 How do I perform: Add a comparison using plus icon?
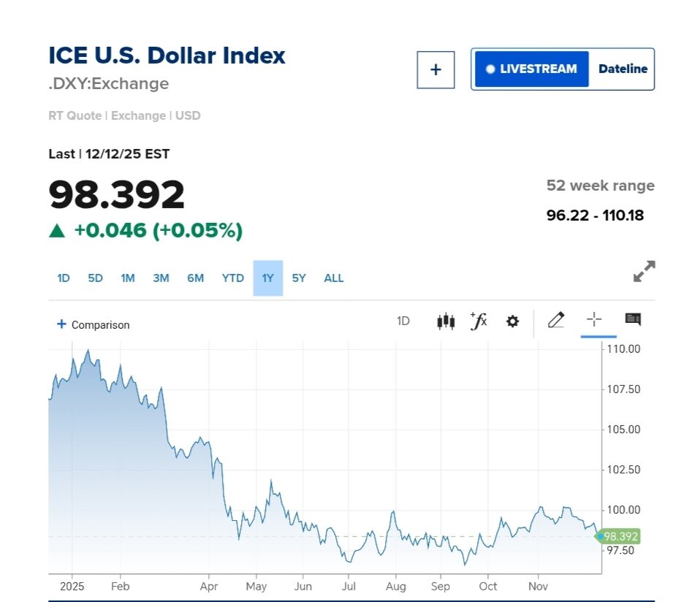61,324
